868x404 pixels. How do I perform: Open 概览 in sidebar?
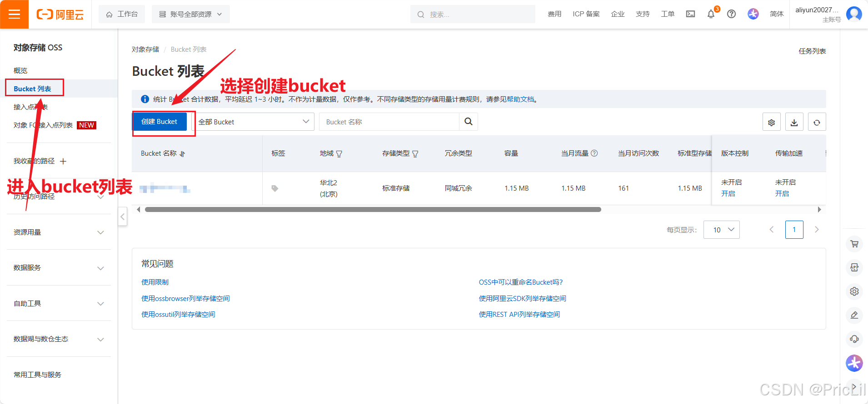20,70
